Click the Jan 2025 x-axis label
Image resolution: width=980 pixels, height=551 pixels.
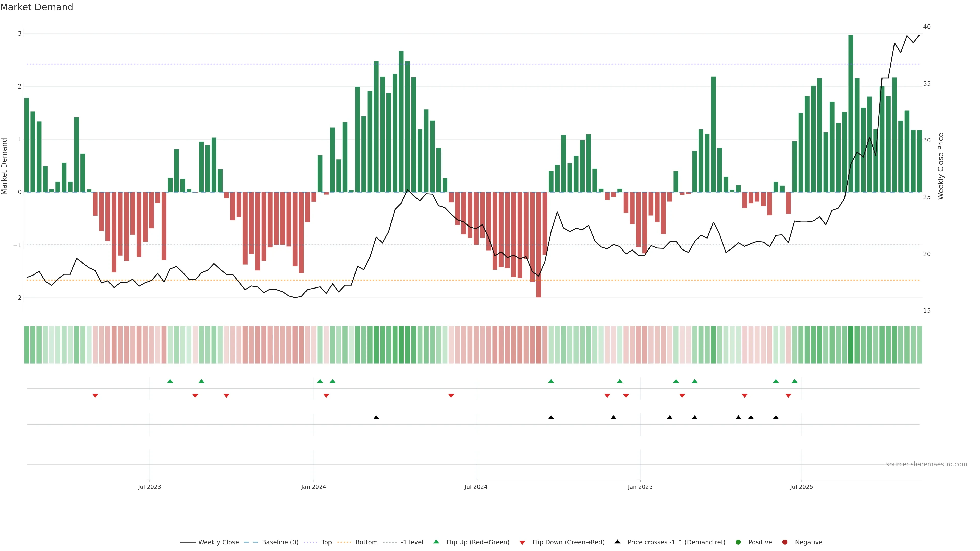click(640, 487)
